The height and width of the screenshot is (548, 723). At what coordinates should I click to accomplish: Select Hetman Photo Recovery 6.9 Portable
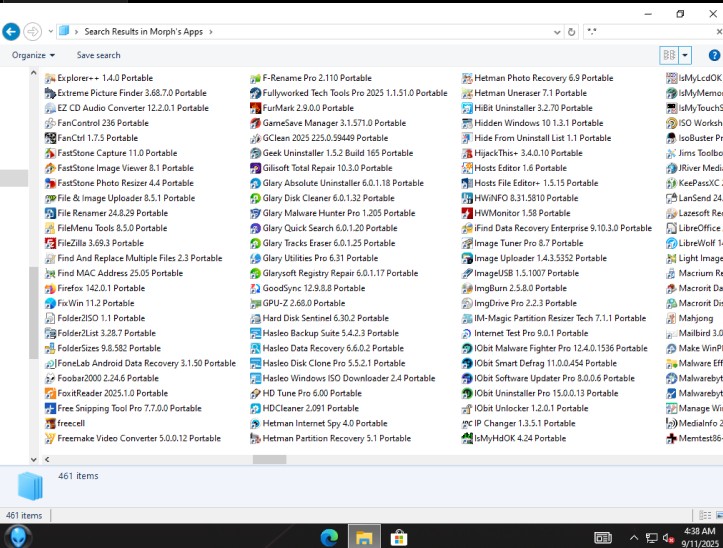pyautogui.click(x=538, y=78)
